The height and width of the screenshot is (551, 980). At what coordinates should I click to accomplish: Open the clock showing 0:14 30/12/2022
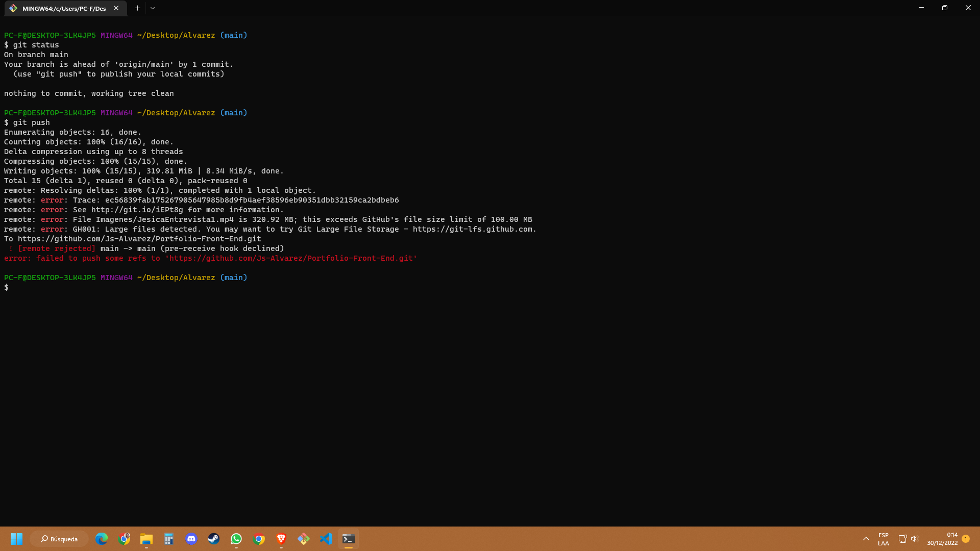tap(942, 539)
